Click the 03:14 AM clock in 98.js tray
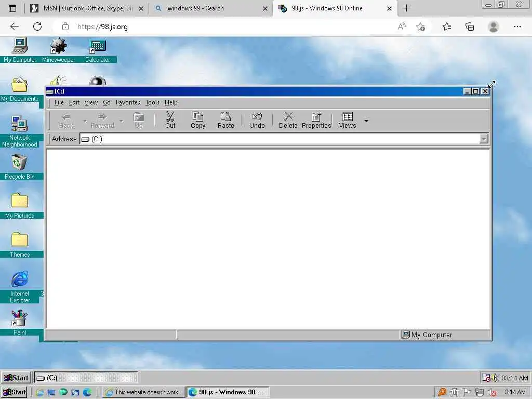532x399 pixels. (x=514, y=378)
